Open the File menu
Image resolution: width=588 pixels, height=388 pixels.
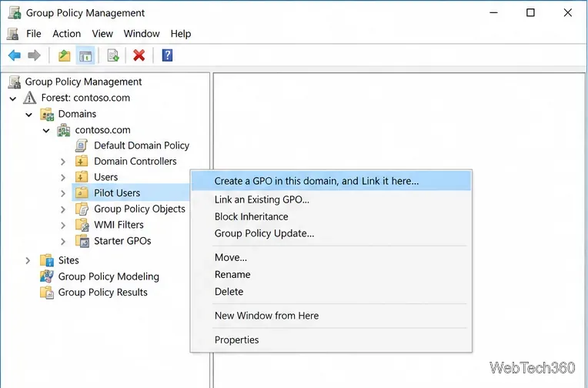tap(34, 34)
